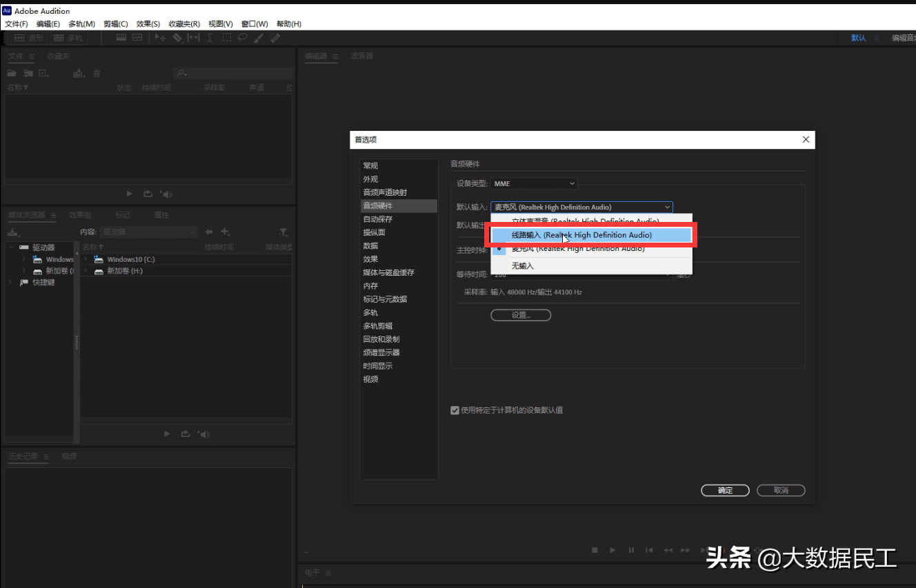This screenshot has width=916, height=588.
Task: Open the 帮助(H) menu
Action: 289,24
